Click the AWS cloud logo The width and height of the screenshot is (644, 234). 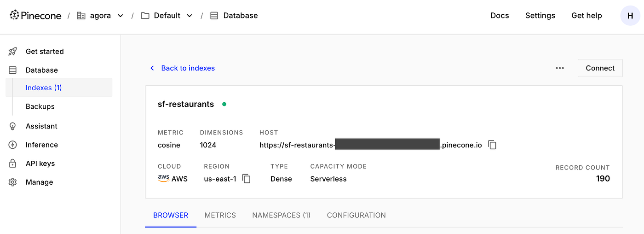point(163,178)
